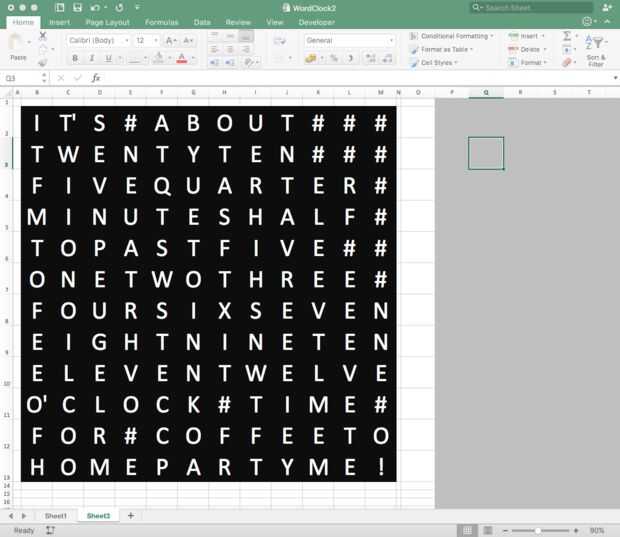
Task: Click the Name Box cell reference field
Action: coord(22,78)
